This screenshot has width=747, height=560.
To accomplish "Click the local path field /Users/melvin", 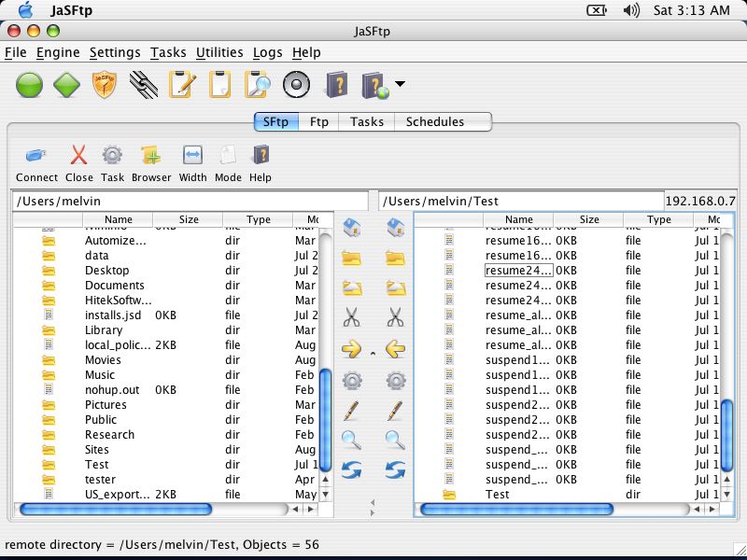I will (190, 201).
